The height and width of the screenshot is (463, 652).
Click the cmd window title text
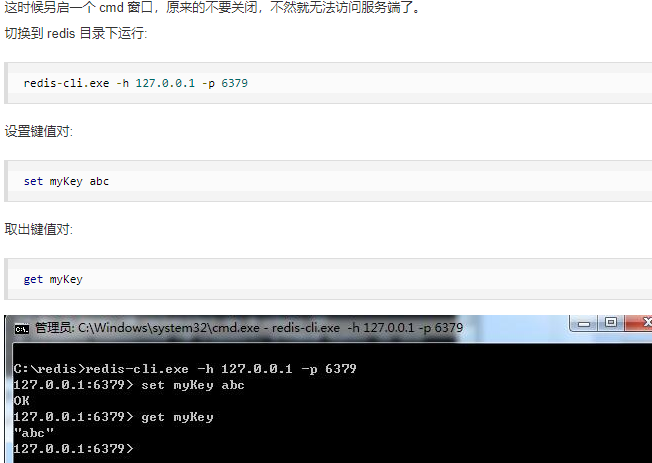249,328
